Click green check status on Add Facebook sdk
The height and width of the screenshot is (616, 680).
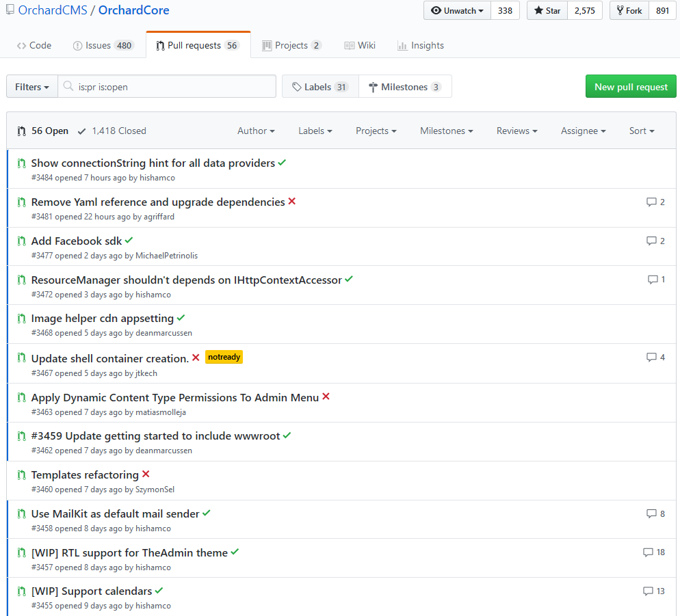pos(129,240)
